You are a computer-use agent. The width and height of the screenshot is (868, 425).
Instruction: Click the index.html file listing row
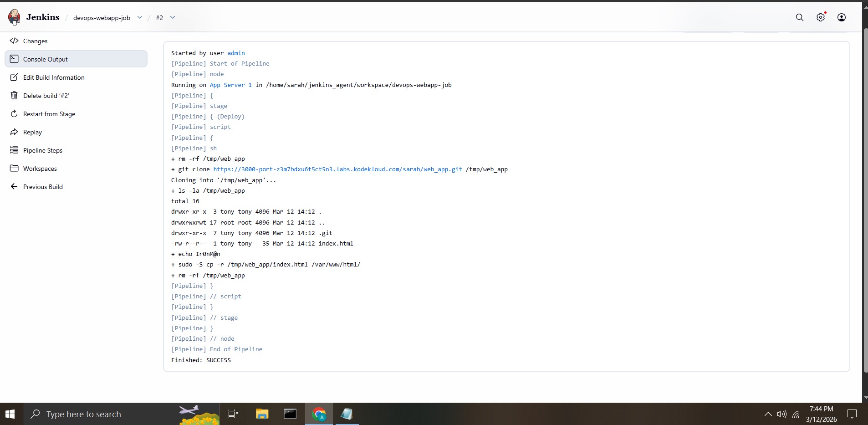click(x=262, y=243)
